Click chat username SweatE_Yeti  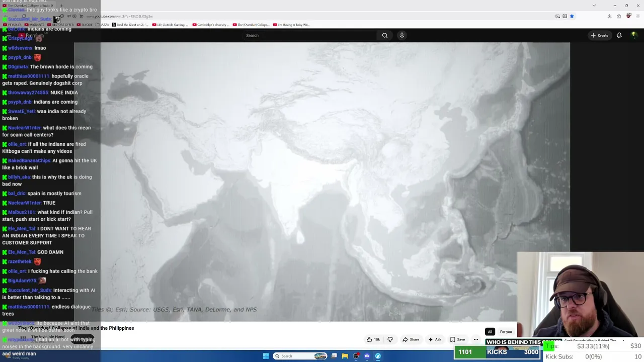[22, 112]
